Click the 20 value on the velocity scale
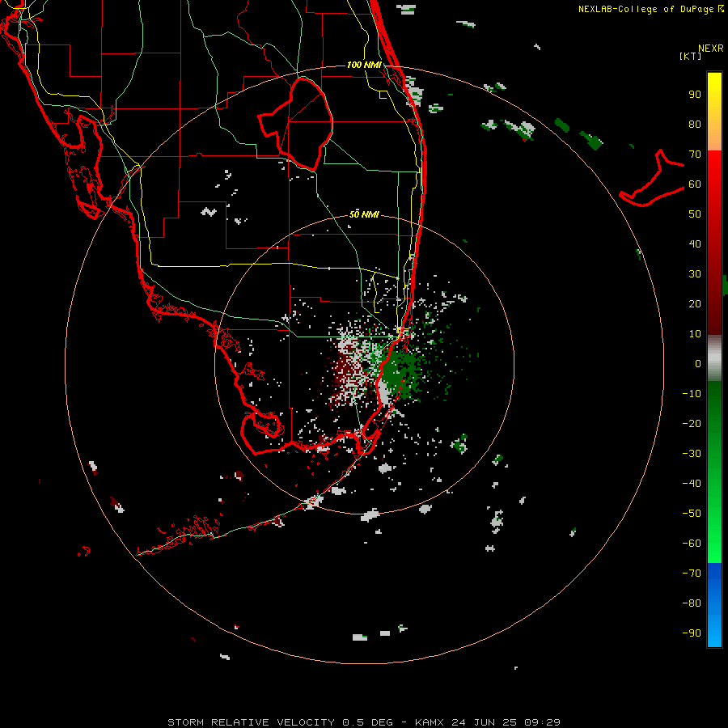Image resolution: width=728 pixels, height=728 pixels. [695, 304]
